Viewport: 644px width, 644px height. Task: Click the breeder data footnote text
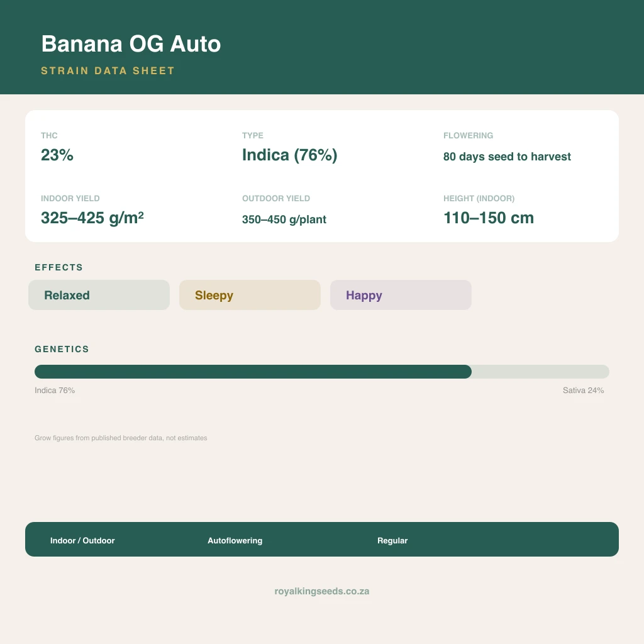pyautogui.click(x=121, y=438)
